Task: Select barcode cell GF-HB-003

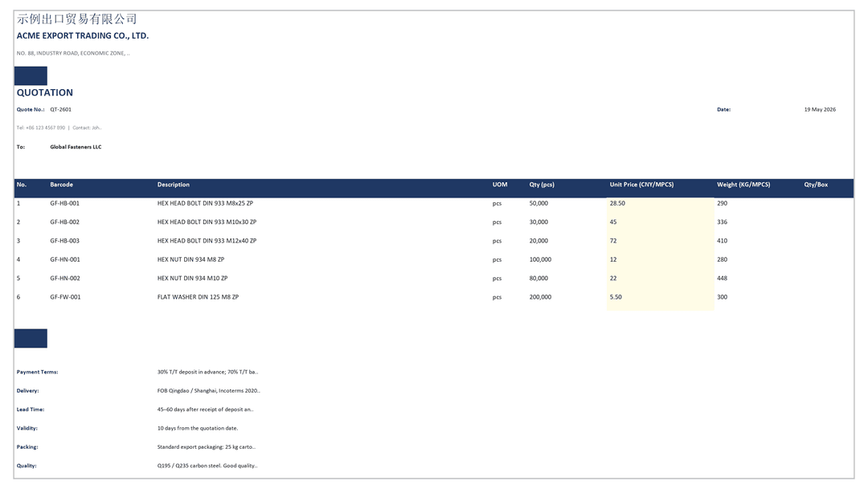Action: pyautogui.click(x=65, y=241)
